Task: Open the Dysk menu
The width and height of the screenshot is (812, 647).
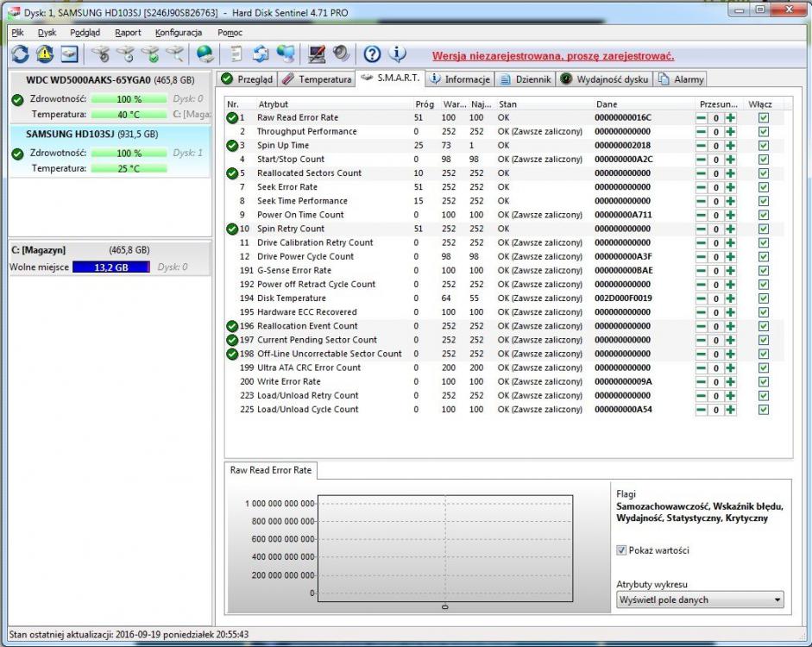Action: pos(47,33)
